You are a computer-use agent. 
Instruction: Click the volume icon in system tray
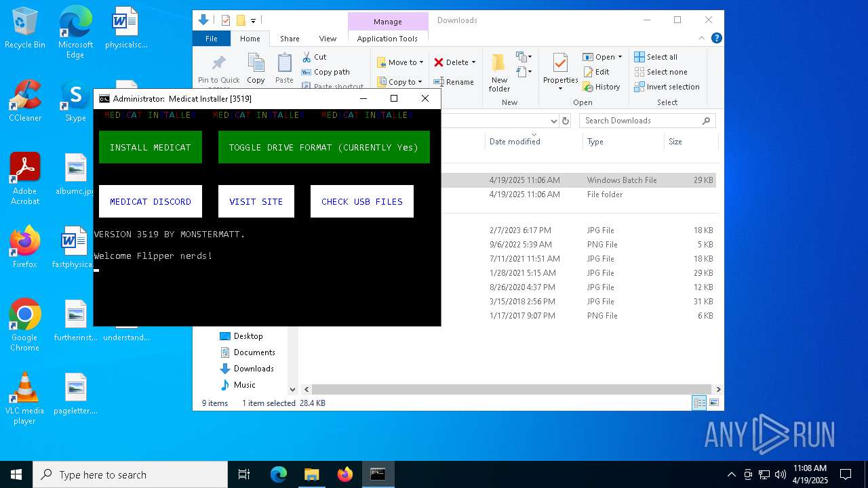click(x=780, y=474)
